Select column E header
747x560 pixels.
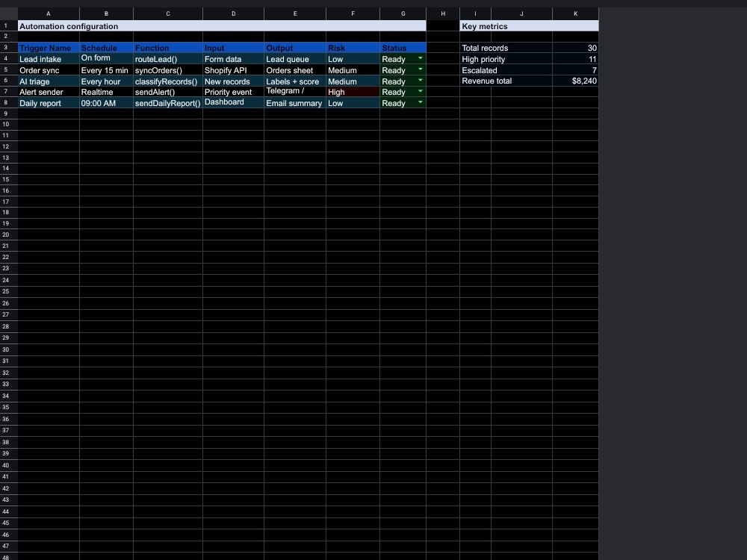tap(295, 13)
